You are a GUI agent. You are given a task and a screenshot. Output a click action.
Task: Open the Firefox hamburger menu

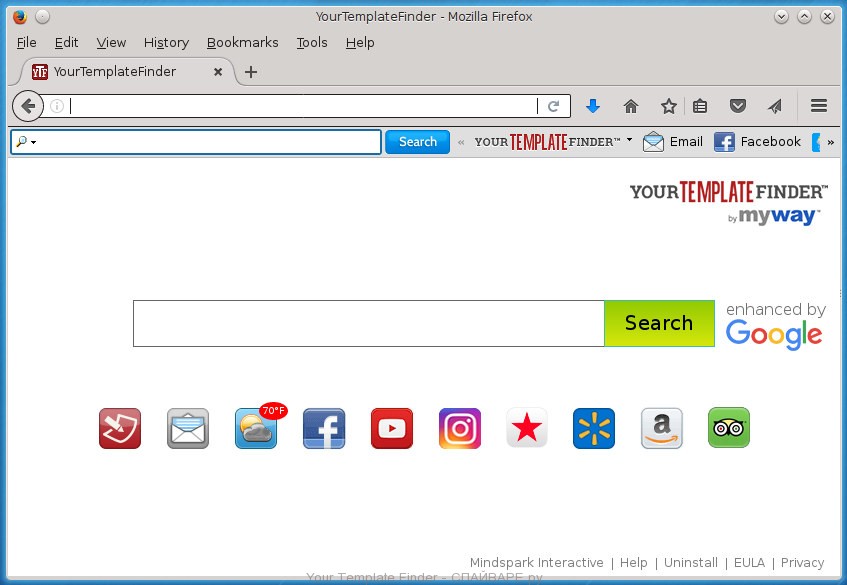click(818, 106)
